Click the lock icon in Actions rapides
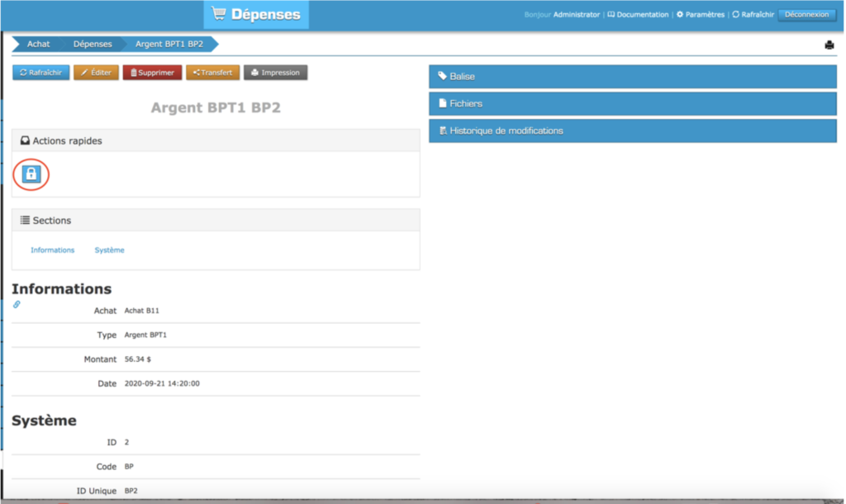Image resolution: width=846 pixels, height=504 pixels. pos(31,174)
